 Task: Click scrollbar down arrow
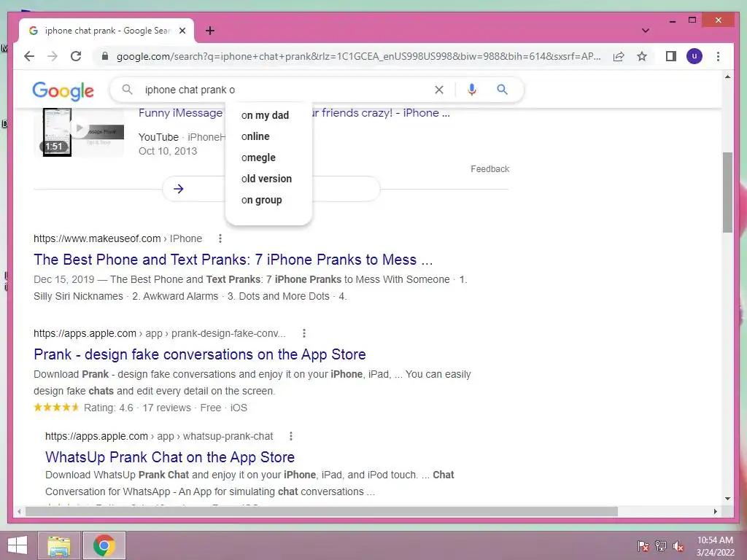(727, 499)
